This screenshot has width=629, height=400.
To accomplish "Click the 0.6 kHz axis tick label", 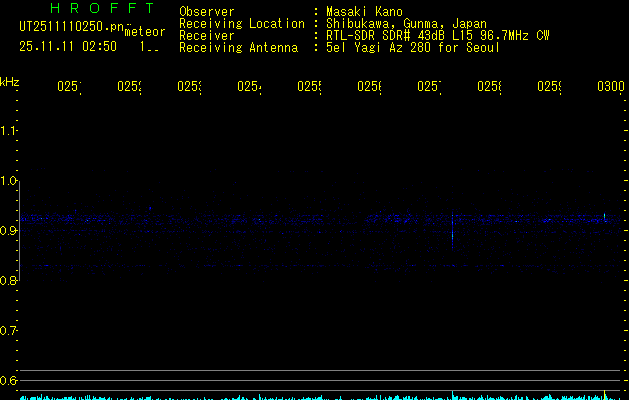I will (8, 380).
